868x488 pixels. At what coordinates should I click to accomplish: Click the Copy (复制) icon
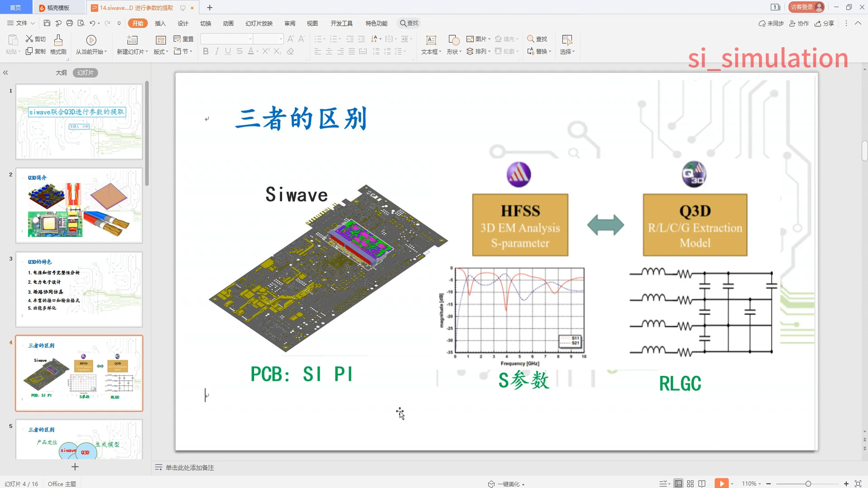[x=29, y=51]
